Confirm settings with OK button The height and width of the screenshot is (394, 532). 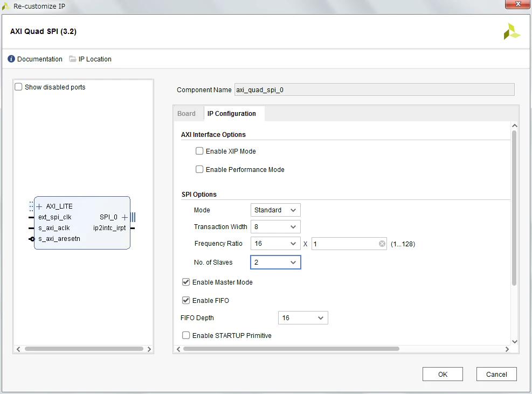[443, 374]
